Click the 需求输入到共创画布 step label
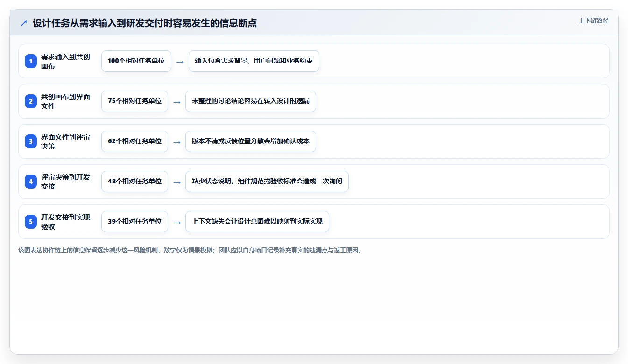Image resolution: width=628 pixels, height=364 pixels. point(65,61)
